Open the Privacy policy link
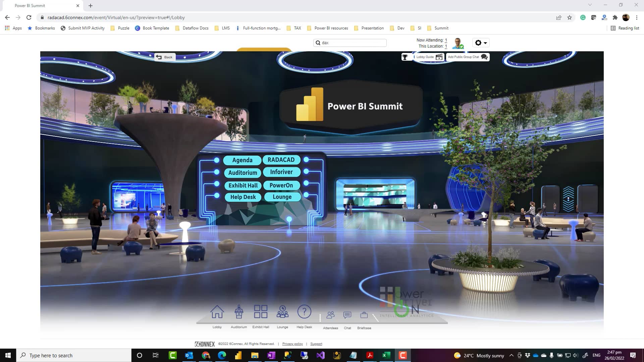The width and height of the screenshot is (644, 362). tap(292, 344)
